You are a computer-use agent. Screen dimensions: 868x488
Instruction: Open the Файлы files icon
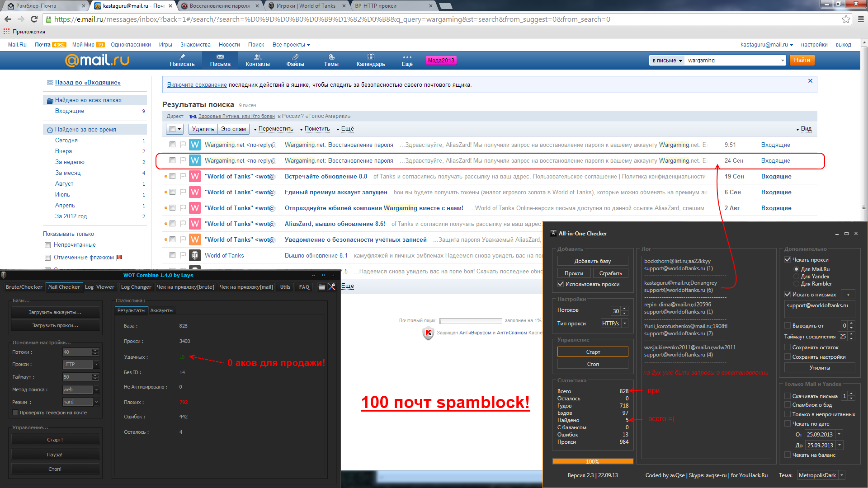click(x=295, y=57)
